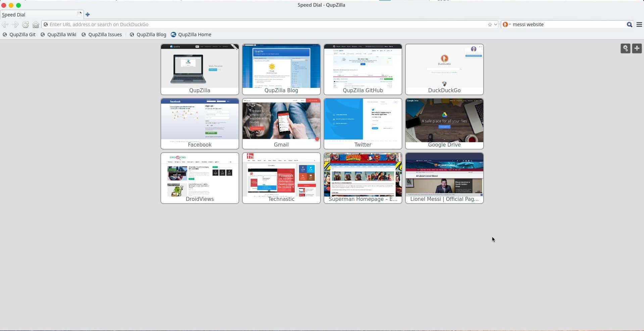The height and width of the screenshot is (331, 644).
Task: Open the main hamburger menu
Action: (639, 24)
